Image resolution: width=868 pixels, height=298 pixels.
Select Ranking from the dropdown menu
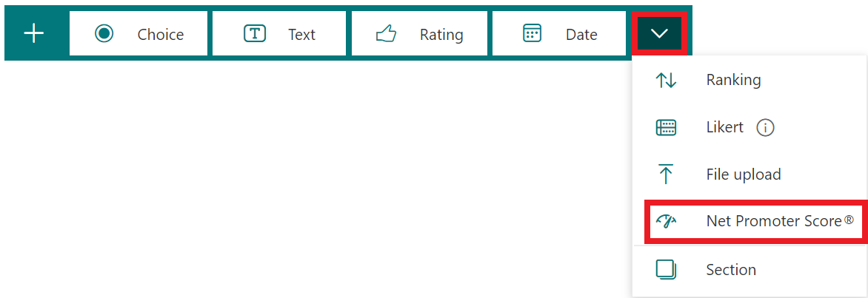click(x=750, y=80)
